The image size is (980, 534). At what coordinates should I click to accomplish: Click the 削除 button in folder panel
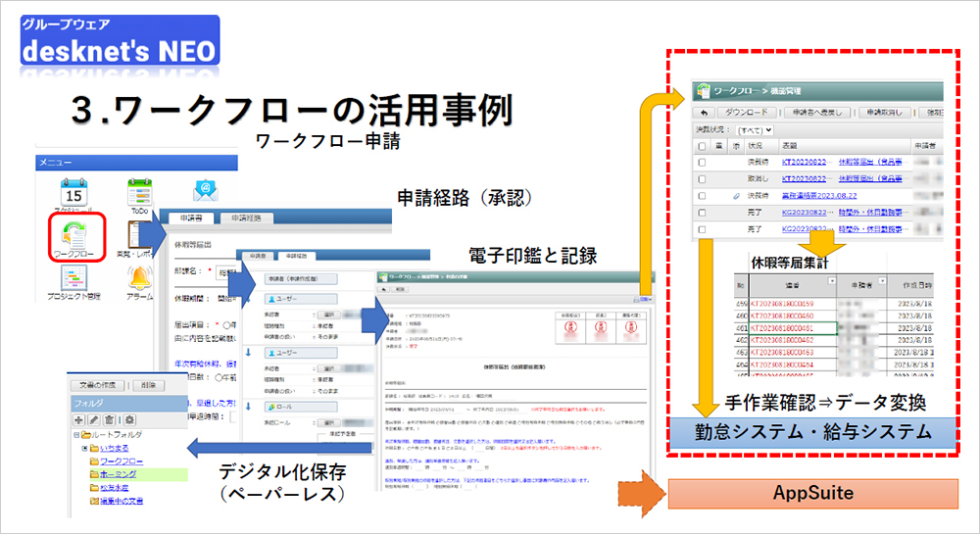coord(148,385)
